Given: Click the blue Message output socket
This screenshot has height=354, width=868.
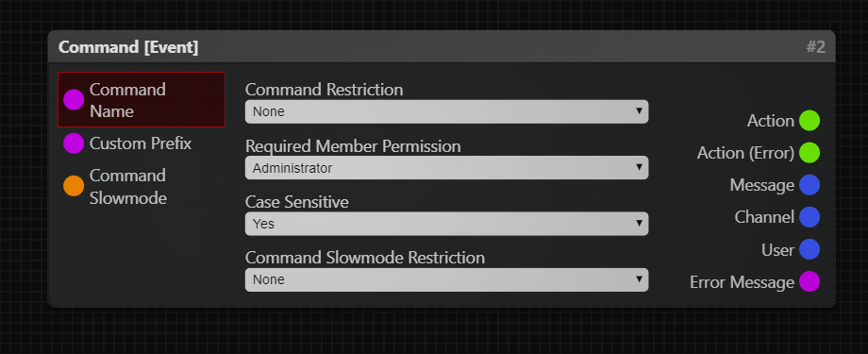Looking at the screenshot, I should (x=810, y=185).
